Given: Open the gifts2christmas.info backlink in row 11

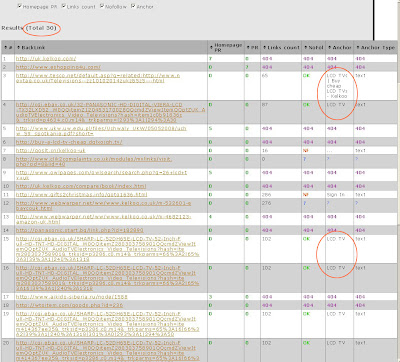Looking at the screenshot, I should coord(81,195).
